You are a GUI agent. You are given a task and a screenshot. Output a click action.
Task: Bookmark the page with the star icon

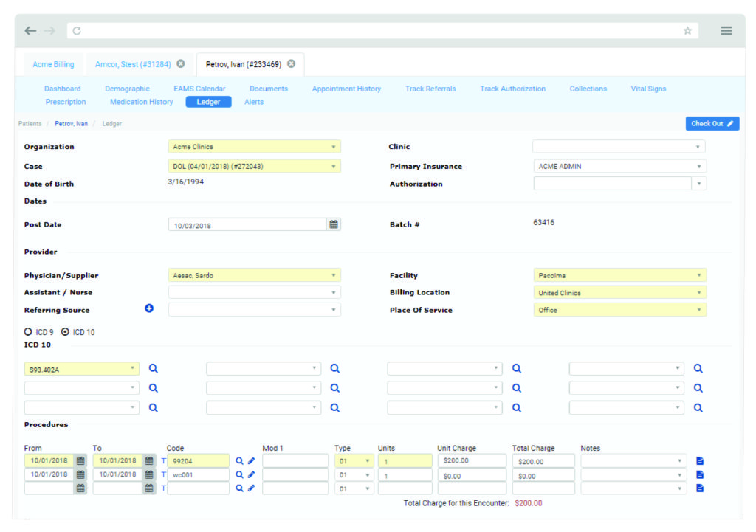(687, 31)
